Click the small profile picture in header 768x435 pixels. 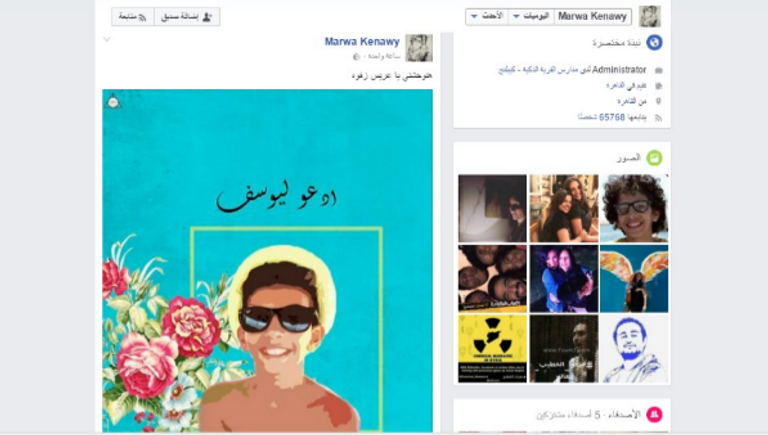650,17
